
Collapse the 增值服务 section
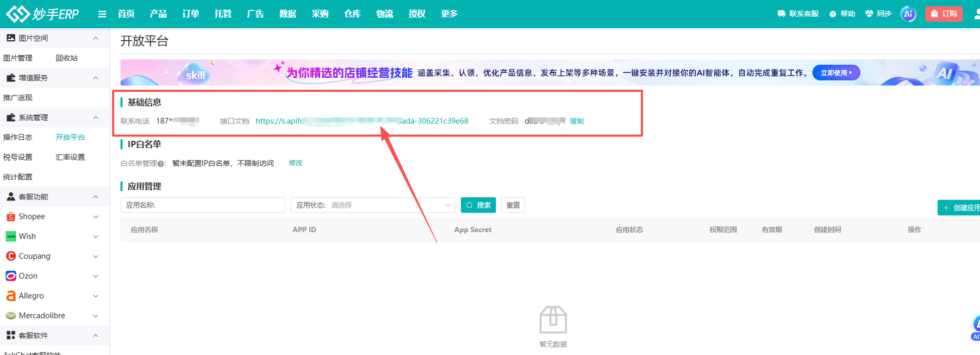[x=96, y=78]
